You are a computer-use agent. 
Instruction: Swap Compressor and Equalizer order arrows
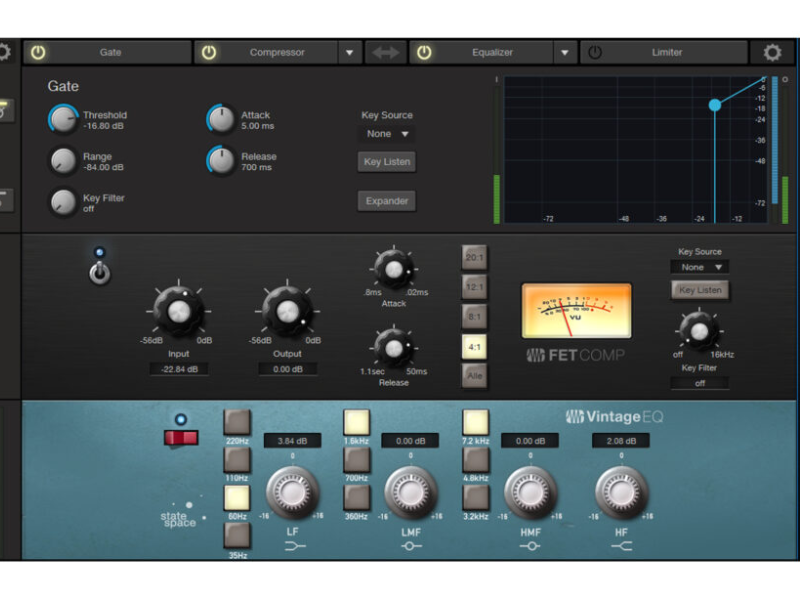pyautogui.click(x=386, y=52)
